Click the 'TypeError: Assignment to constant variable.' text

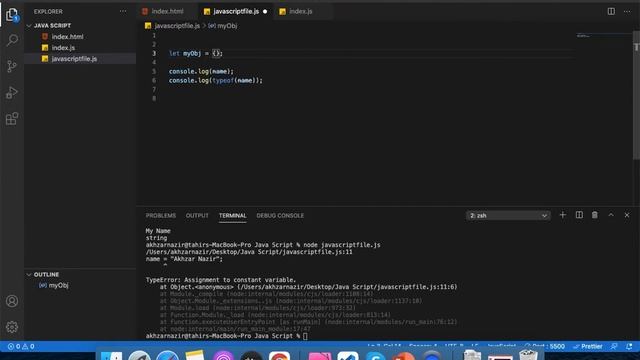pyautogui.click(x=221, y=280)
